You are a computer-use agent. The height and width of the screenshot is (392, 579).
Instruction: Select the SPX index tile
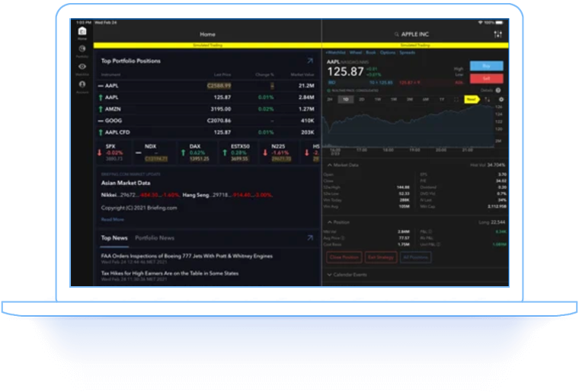click(x=114, y=152)
